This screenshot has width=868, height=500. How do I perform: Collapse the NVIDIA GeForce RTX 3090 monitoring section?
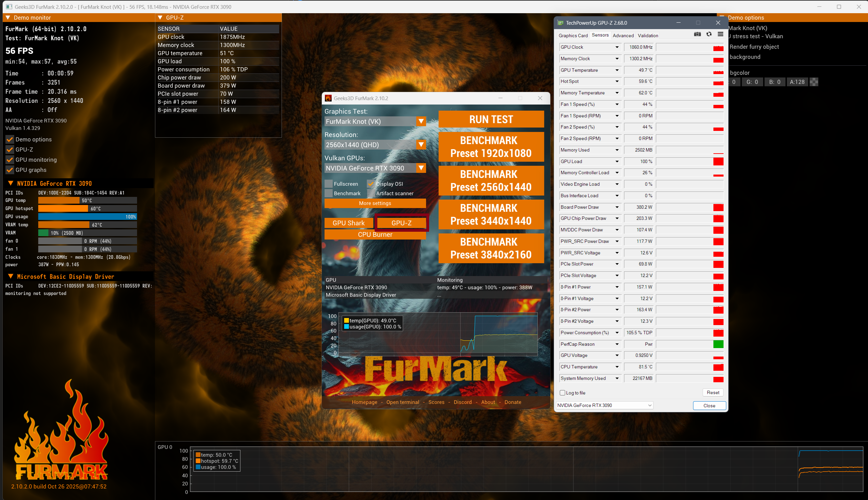pos(10,183)
